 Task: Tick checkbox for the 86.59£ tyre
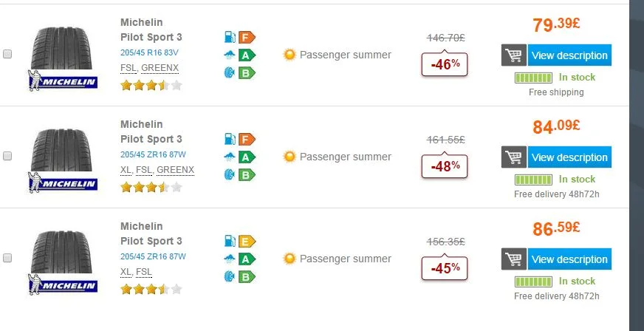point(7,258)
